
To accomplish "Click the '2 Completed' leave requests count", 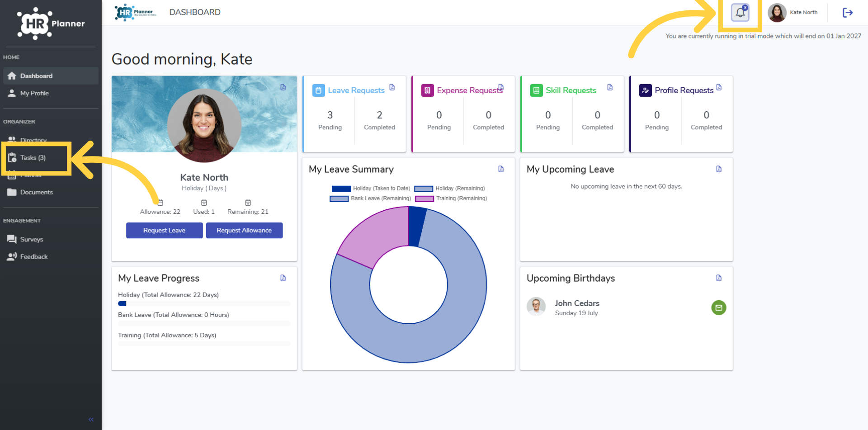I will tap(379, 120).
